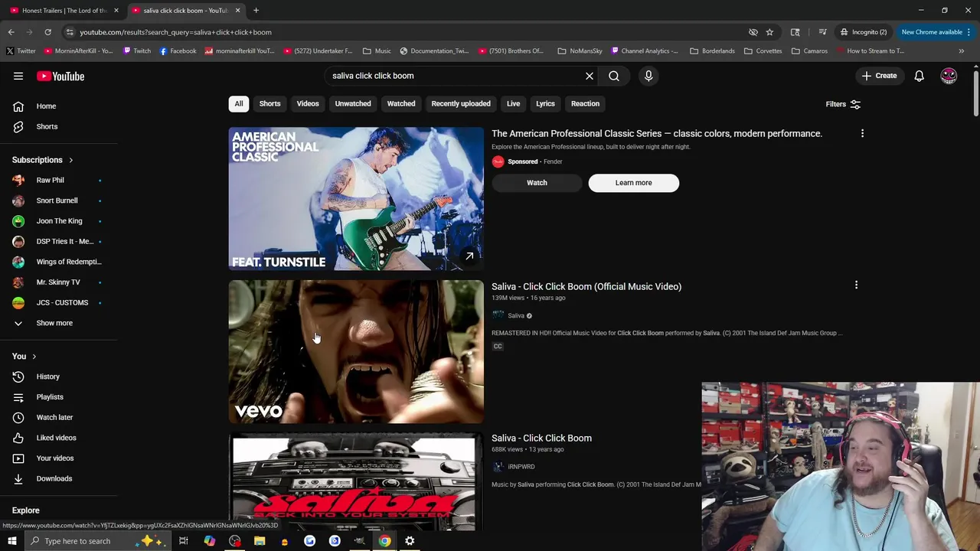Open the Chrome extensions icon
Viewport: 980px width, 551px height.
pos(795,32)
